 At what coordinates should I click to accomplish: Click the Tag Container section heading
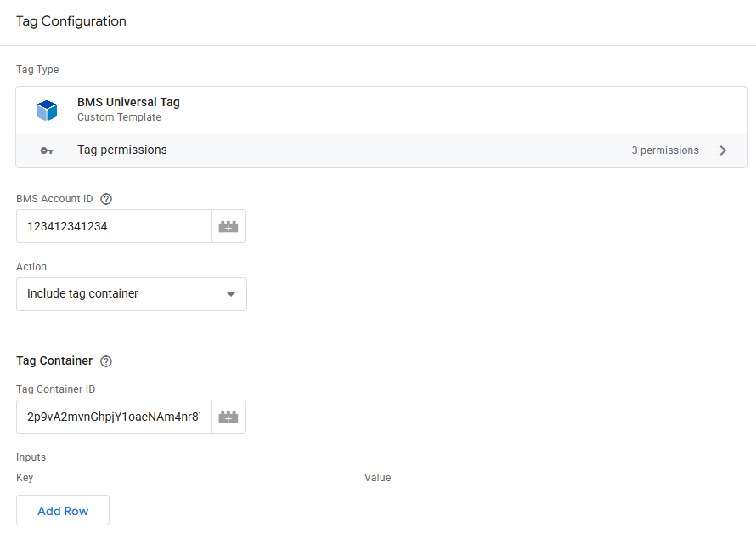tap(54, 360)
